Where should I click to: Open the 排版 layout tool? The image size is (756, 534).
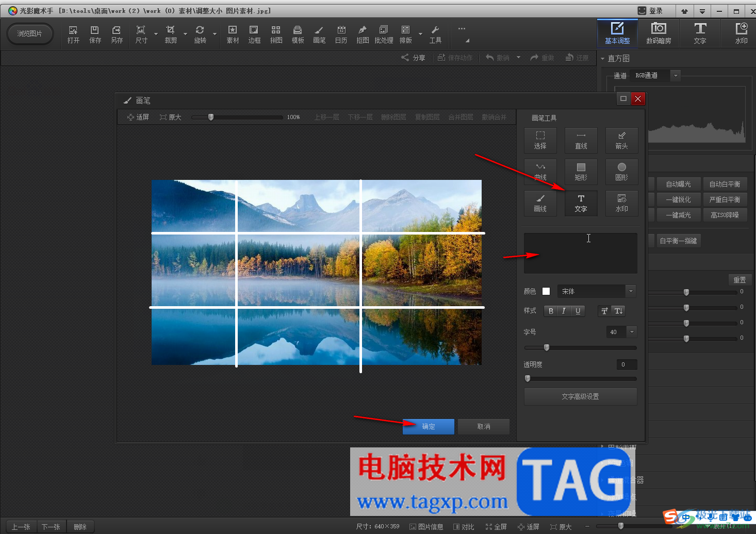[406, 35]
